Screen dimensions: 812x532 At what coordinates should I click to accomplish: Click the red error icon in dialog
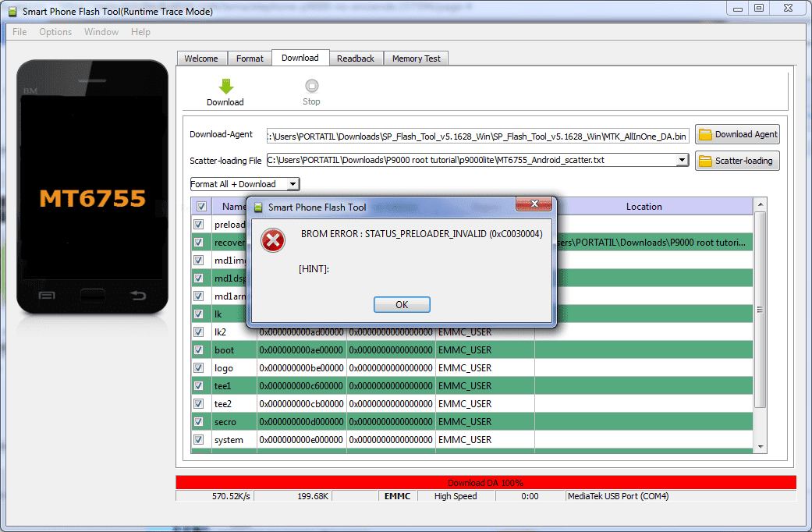tap(273, 240)
